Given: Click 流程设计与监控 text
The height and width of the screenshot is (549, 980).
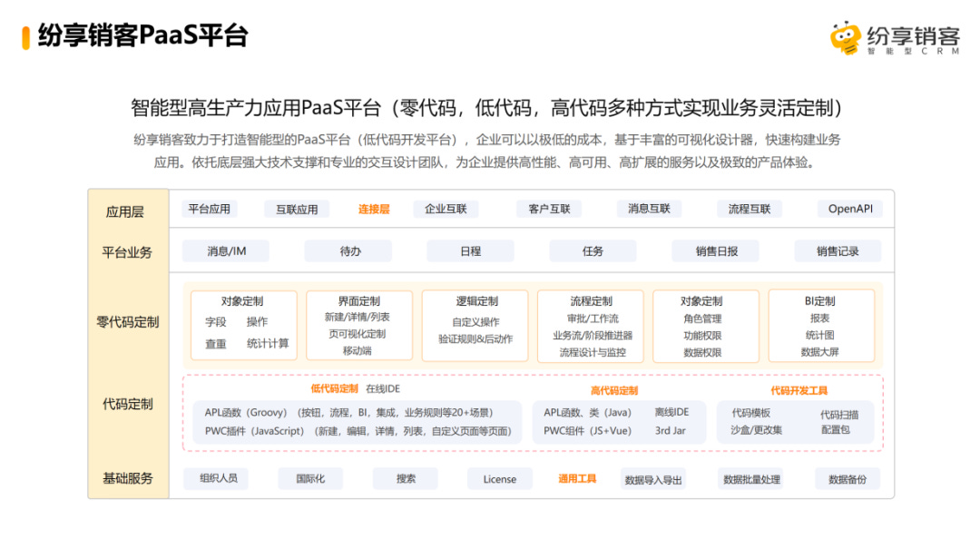Looking at the screenshot, I should (593, 352).
